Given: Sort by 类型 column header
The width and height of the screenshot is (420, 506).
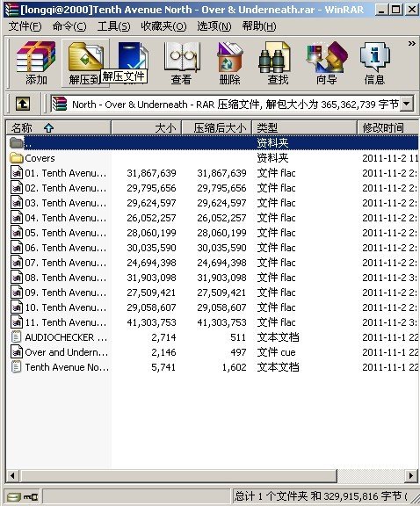Looking at the screenshot, I should pyautogui.click(x=304, y=127).
